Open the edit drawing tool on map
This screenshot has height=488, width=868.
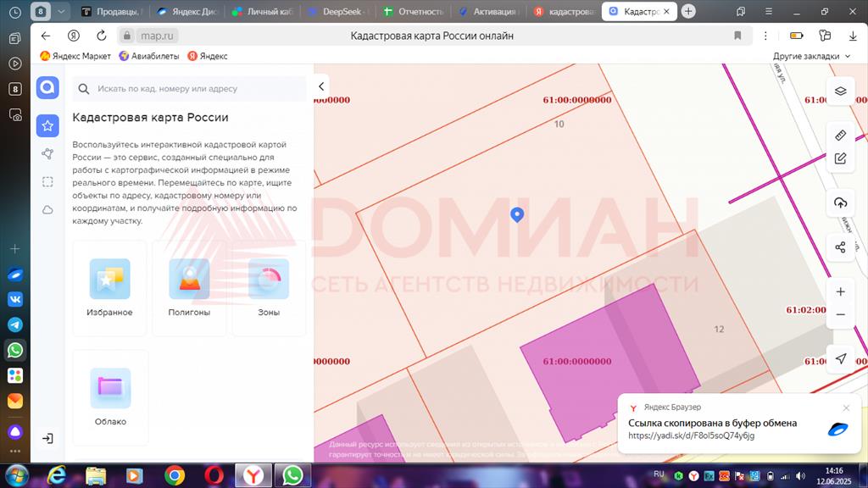click(x=840, y=158)
